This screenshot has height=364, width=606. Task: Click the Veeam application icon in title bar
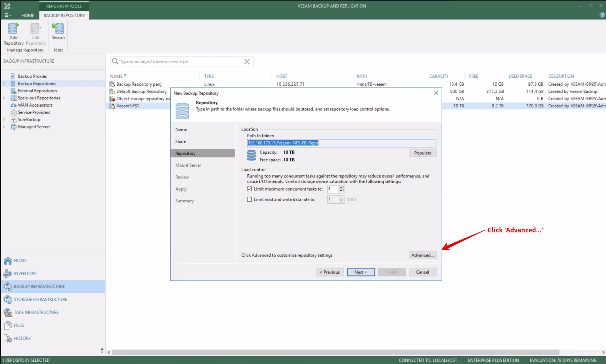pyautogui.click(x=7, y=6)
